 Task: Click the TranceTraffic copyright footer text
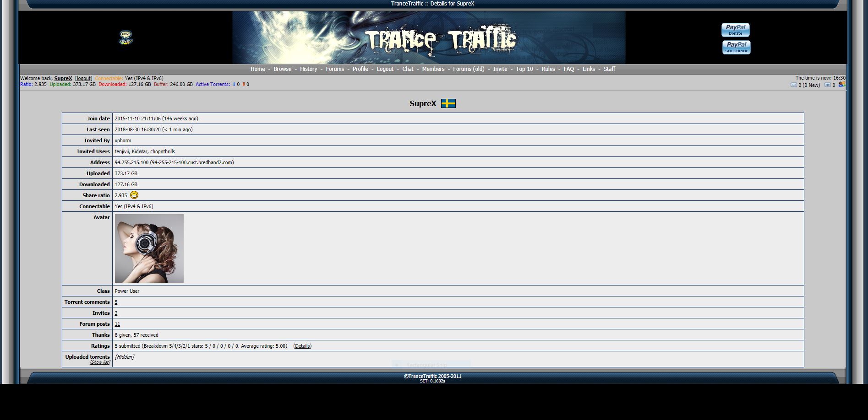pyautogui.click(x=432, y=376)
